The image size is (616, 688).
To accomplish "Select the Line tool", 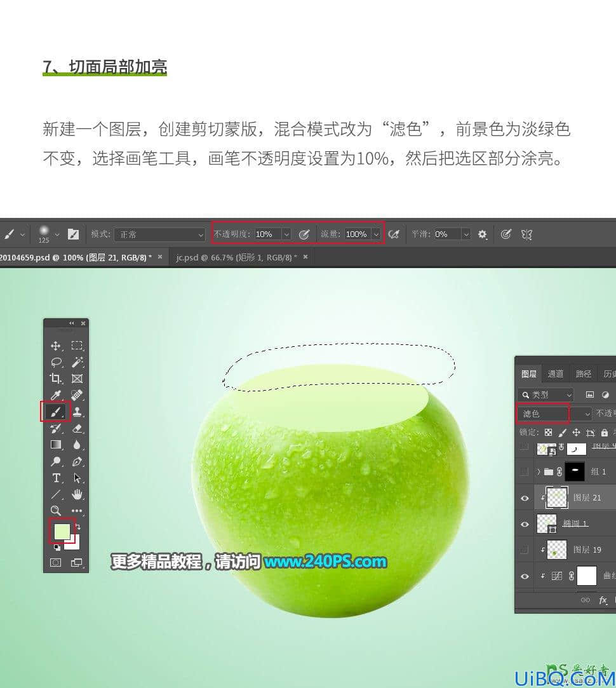I will click(x=55, y=494).
